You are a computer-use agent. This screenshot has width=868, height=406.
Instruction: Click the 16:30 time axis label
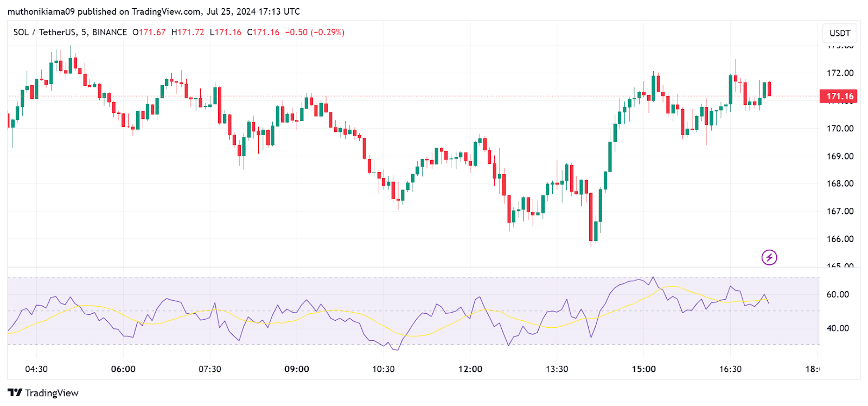click(x=730, y=369)
